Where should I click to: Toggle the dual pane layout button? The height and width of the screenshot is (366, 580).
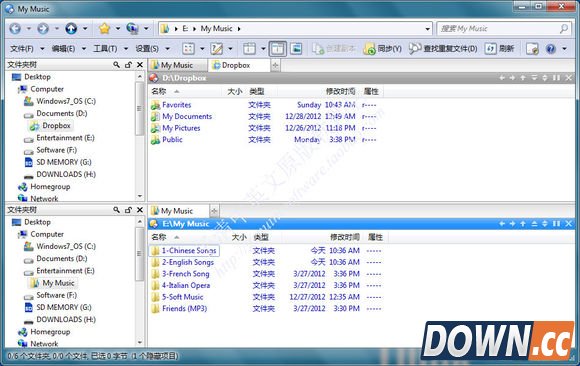(x=277, y=48)
